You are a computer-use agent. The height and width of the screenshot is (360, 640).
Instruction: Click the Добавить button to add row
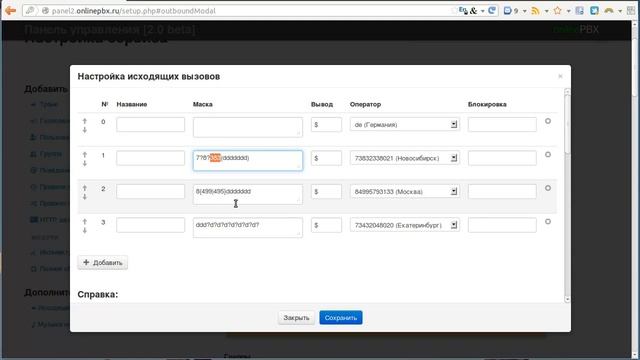pyautogui.click(x=102, y=262)
